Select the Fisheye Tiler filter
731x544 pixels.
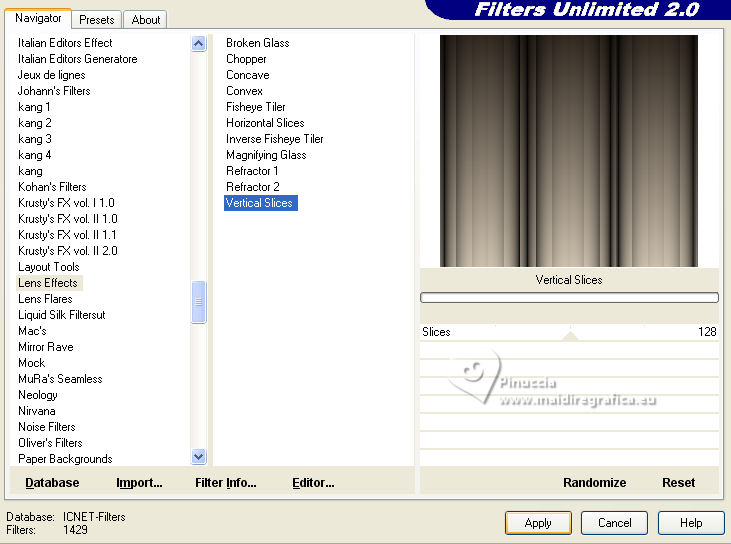point(255,107)
